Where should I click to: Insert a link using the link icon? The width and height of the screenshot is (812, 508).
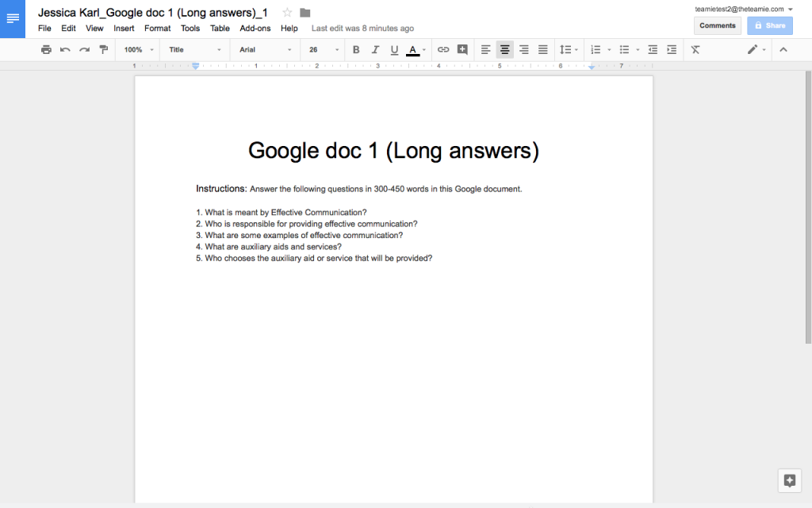pyautogui.click(x=443, y=50)
